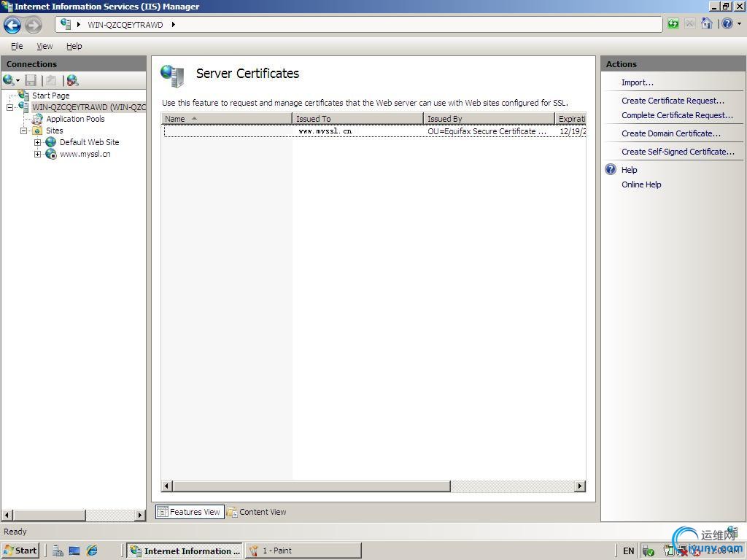Open Online Help link
This screenshot has width=747, height=560.
click(x=641, y=184)
